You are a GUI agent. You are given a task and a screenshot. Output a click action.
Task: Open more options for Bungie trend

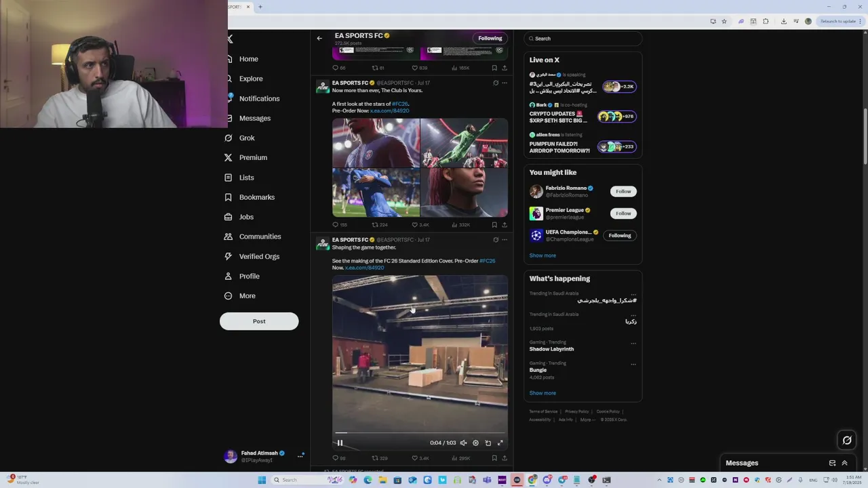pyautogui.click(x=633, y=364)
